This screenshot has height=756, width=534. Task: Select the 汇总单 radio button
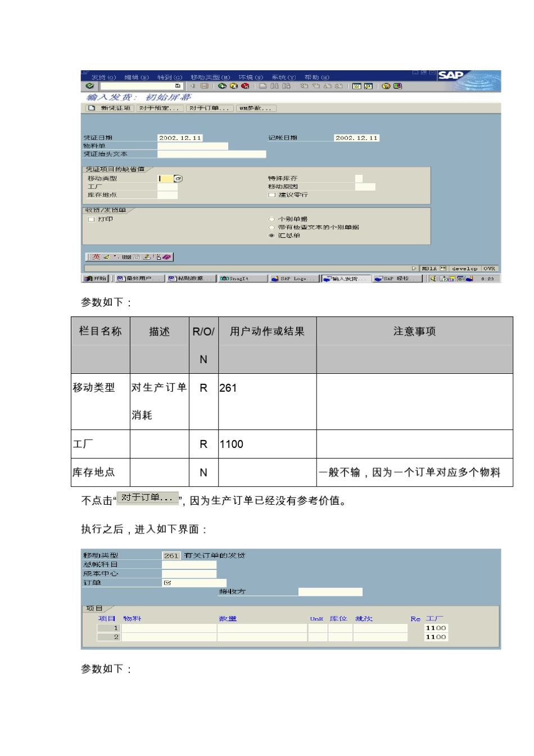(x=271, y=236)
